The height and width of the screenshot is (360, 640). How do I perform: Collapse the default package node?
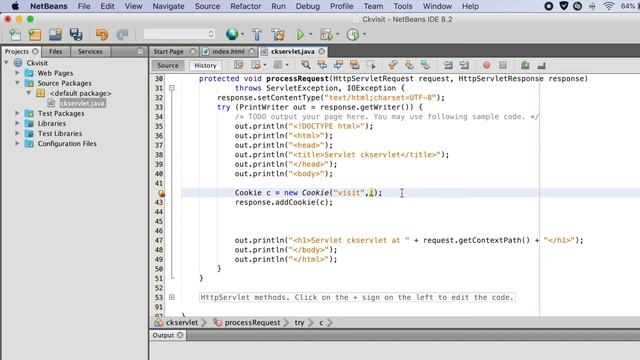pyautogui.click(x=29, y=93)
